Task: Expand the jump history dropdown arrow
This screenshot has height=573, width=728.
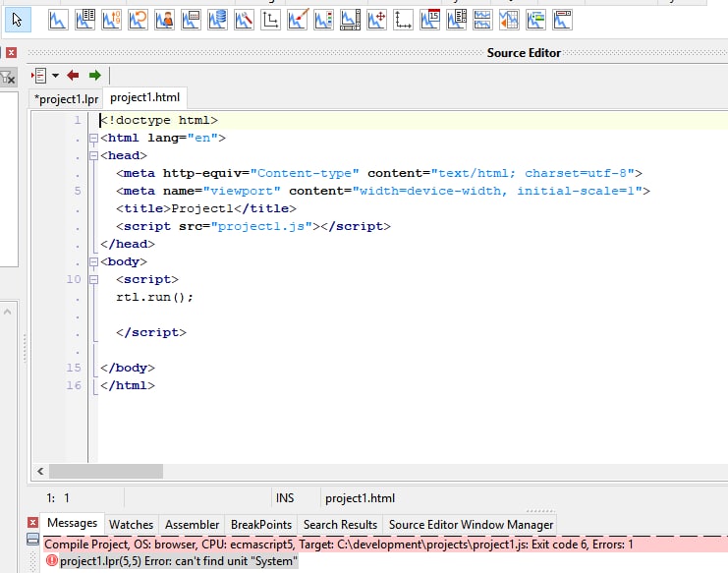Action: click(55, 76)
